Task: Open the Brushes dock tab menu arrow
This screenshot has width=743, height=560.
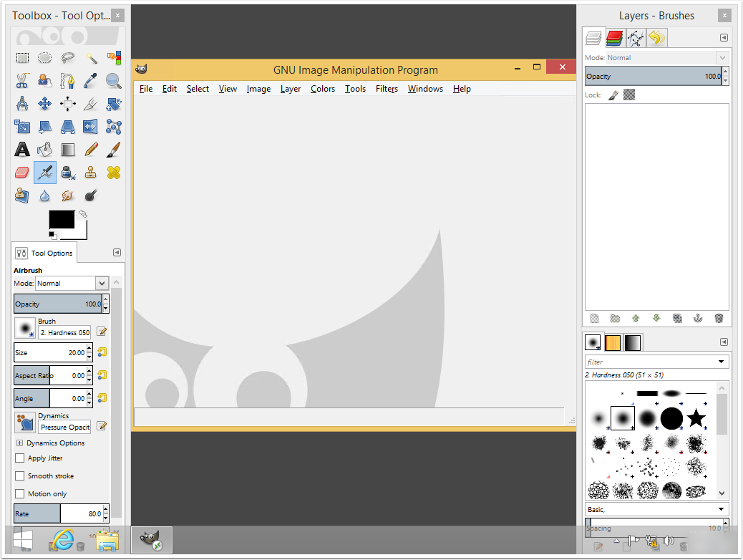Action: point(724,342)
